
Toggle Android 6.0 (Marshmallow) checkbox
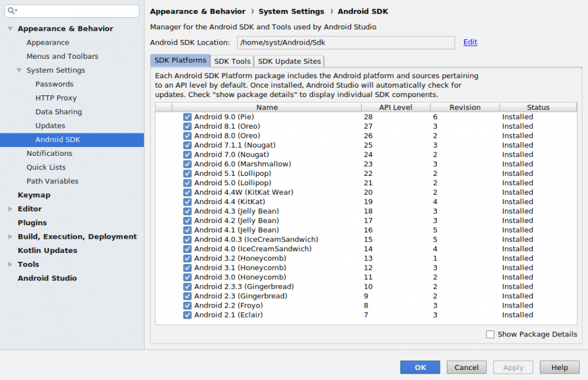[188, 164]
